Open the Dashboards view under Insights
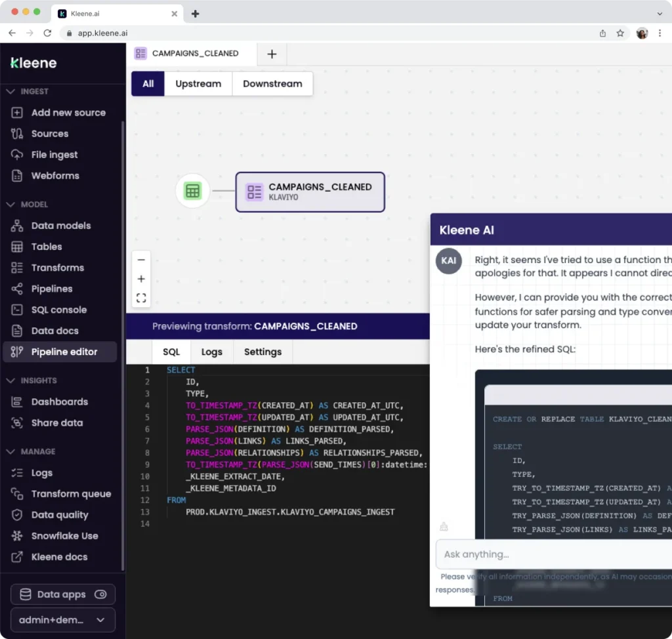 pyautogui.click(x=61, y=401)
